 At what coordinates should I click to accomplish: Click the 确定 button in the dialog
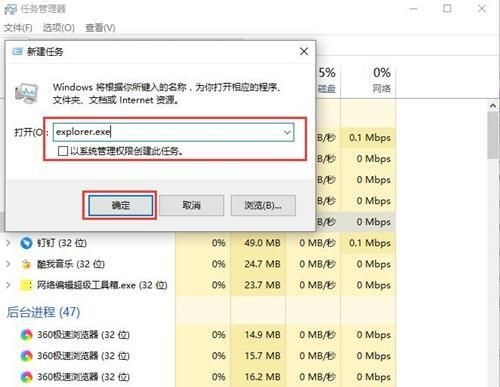pyautogui.click(x=120, y=205)
